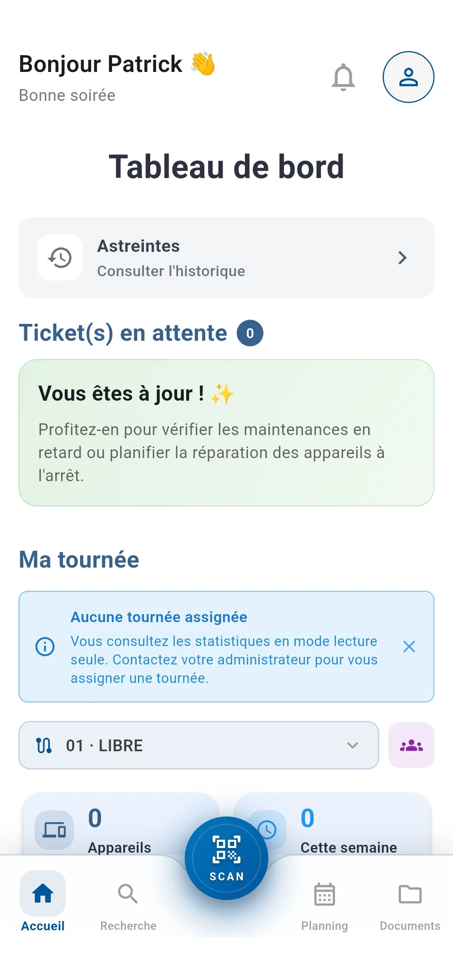Tap the Ticket(s) en attente count badge
This screenshot has height=980, width=453.
pyautogui.click(x=250, y=333)
